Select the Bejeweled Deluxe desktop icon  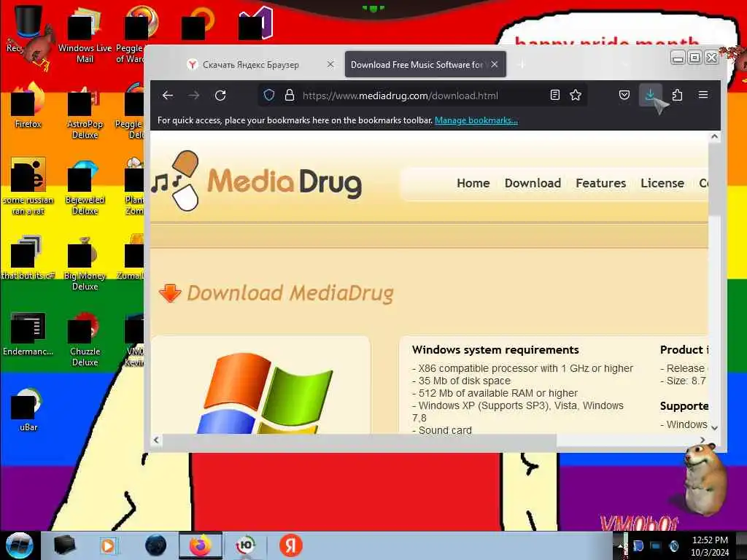(85, 187)
